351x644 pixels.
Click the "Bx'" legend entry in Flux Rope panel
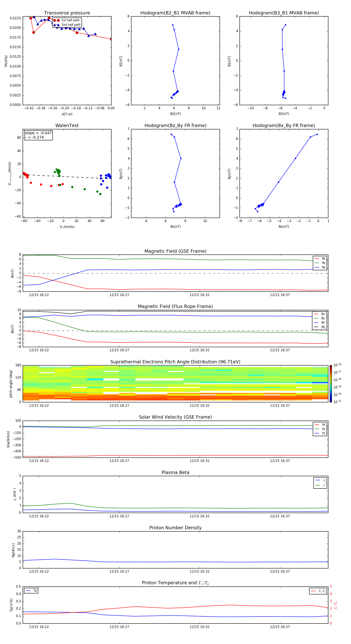[x=320, y=314]
